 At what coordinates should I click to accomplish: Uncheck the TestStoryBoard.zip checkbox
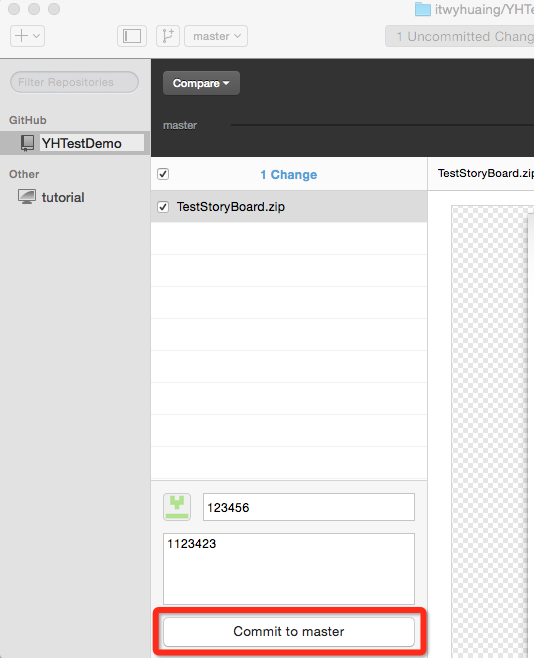163,206
